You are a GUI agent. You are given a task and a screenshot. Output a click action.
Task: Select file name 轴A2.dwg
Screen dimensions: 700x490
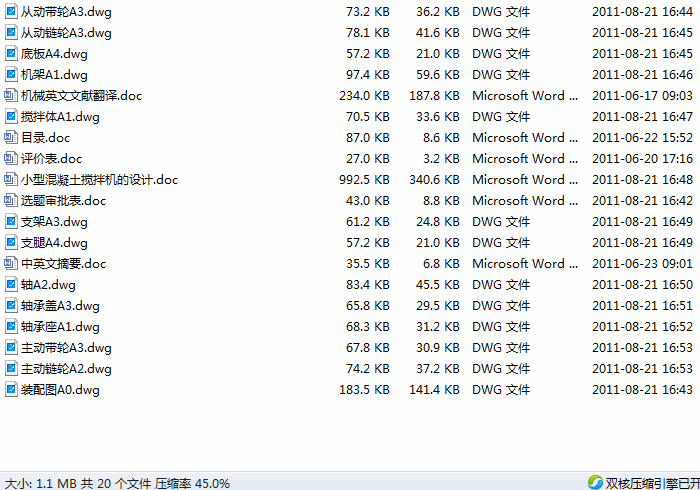pyautogui.click(x=48, y=284)
